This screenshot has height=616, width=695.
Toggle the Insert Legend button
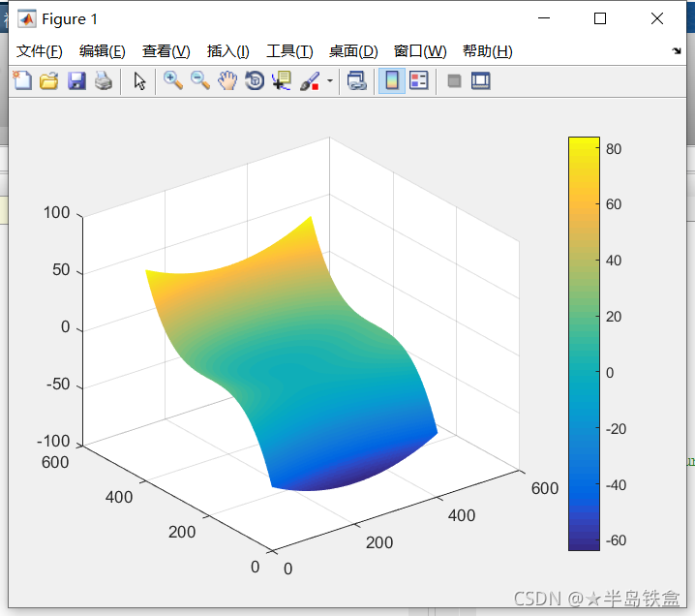click(x=418, y=81)
